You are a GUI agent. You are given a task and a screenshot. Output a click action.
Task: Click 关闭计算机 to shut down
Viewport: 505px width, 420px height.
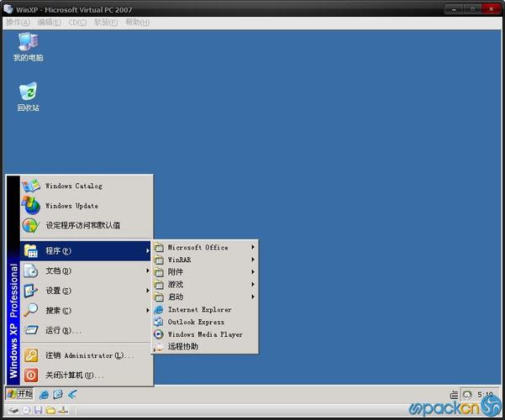point(74,375)
